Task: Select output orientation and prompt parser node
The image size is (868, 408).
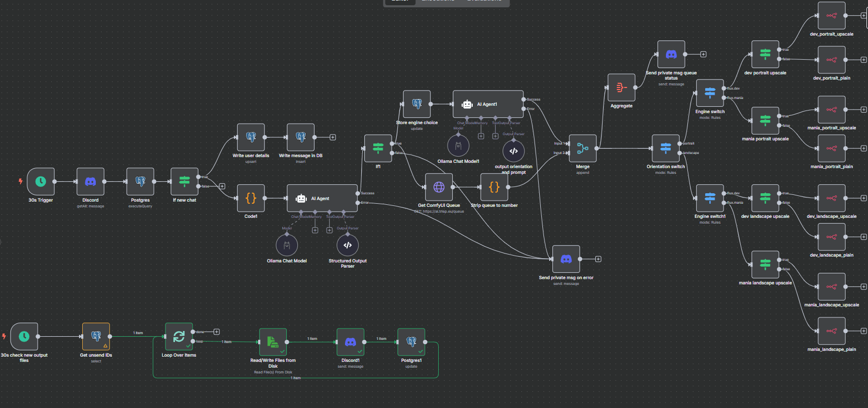Action: [514, 151]
